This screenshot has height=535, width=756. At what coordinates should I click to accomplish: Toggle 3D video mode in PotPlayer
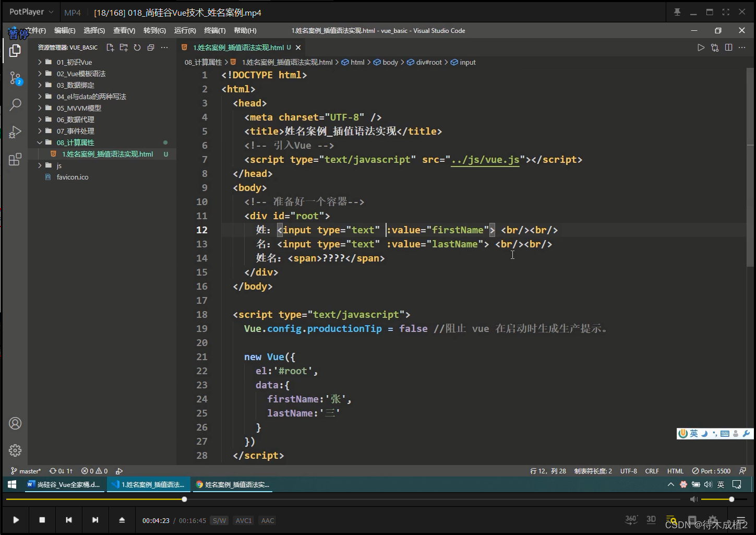651,519
